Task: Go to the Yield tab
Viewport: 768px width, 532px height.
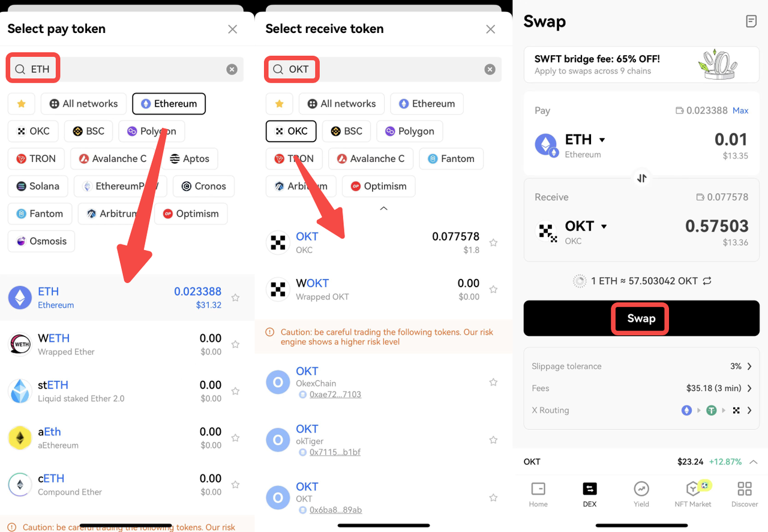Action: [x=641, y=494]
